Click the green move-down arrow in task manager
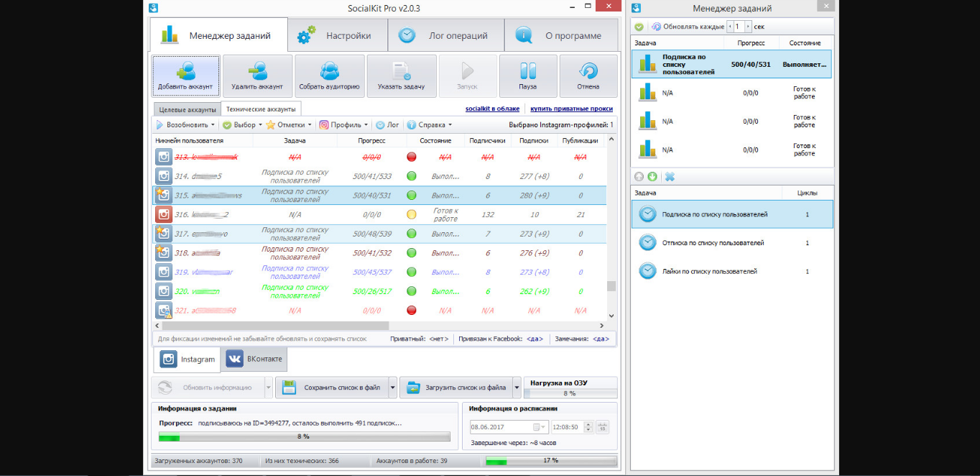The image size is (980, 476). pos(652,177)
